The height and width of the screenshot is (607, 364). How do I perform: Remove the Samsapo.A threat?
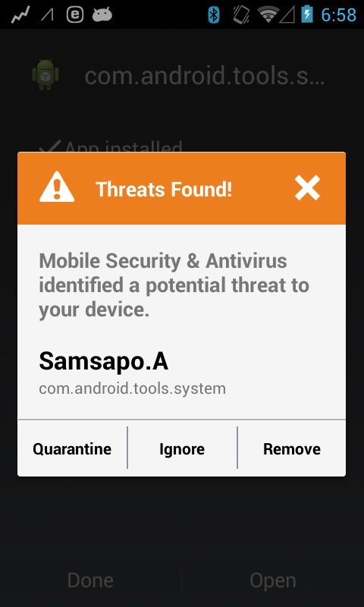tap(292, 449)
